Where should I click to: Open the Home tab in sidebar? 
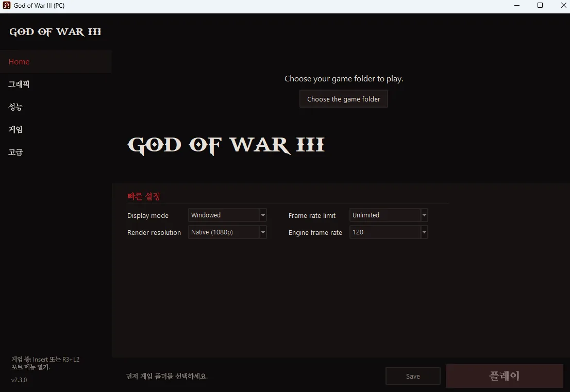click(x=56, y=62)
